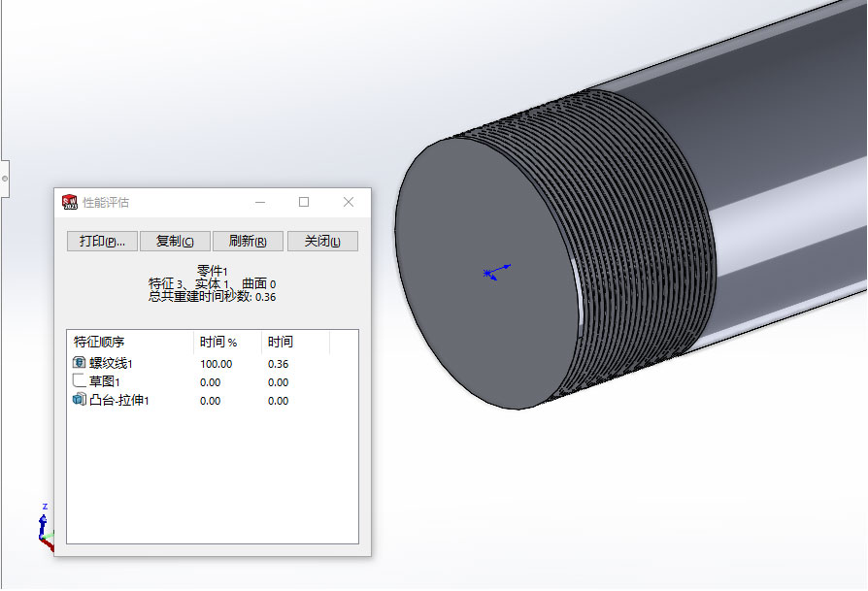Maximize the 性能评估 dialog window
868x591 pixels.
pyautogui.click(x=304, y=202)
